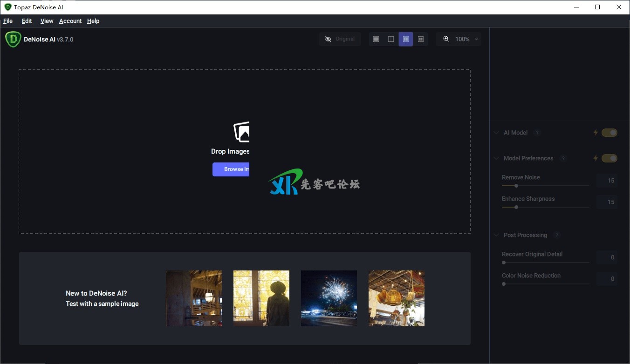The image size is (630, 364).
Task: Toggle the Original view eye button
Action: [340, 39]
